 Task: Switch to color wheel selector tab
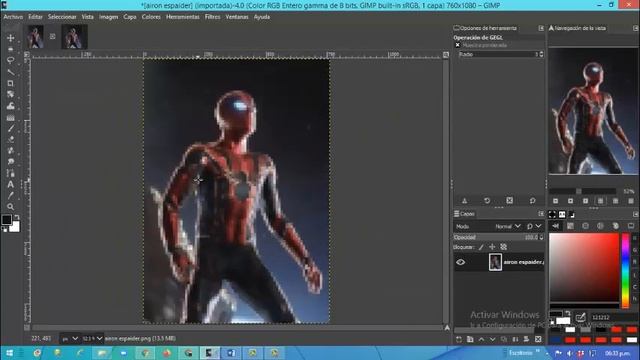600,226
